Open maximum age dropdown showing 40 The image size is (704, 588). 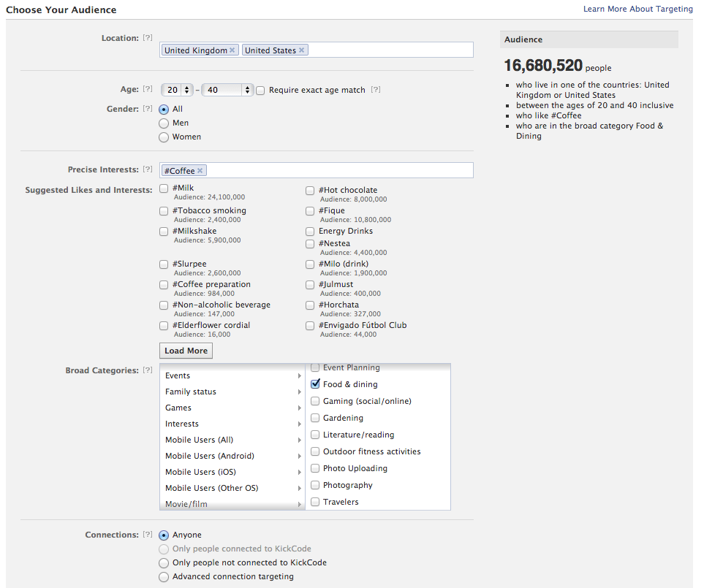227,90
